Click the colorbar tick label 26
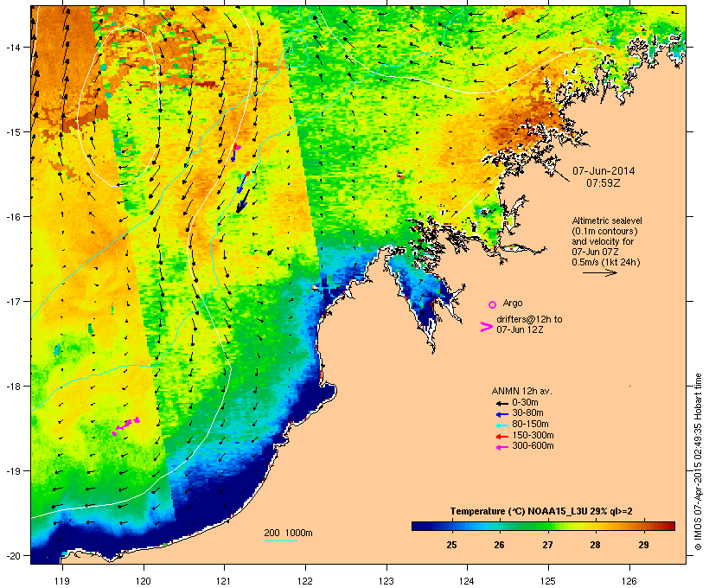This screenshot has height=588, width=709. click(499, 545)
